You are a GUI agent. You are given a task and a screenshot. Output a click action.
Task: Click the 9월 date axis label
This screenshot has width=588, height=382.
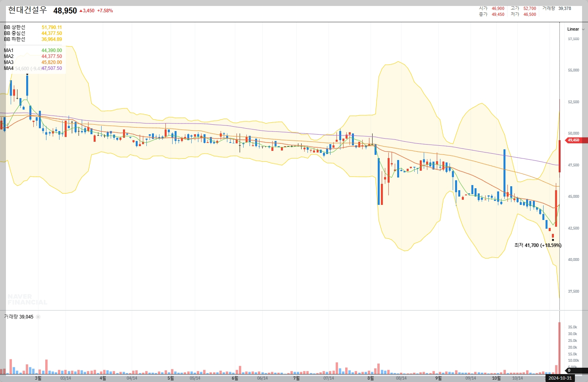click(x=438, y=378)
